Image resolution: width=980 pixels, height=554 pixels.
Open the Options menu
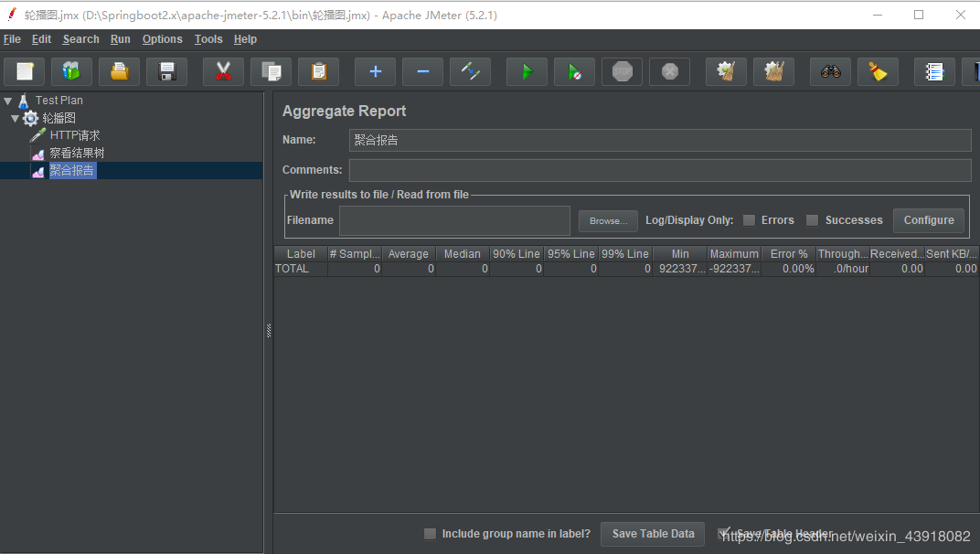(162, 39)
